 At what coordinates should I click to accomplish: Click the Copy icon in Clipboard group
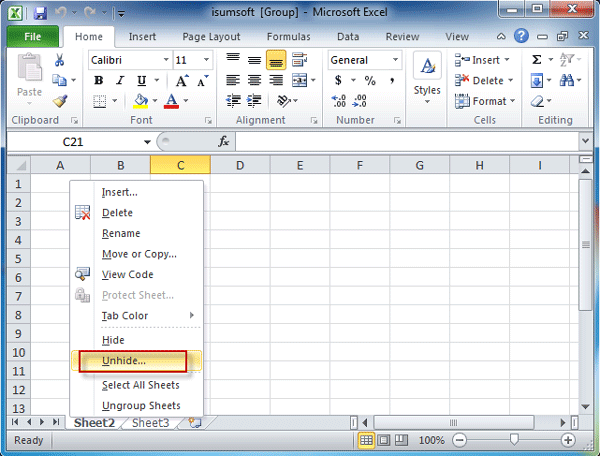pyautogui.click(x=59, y=80)
